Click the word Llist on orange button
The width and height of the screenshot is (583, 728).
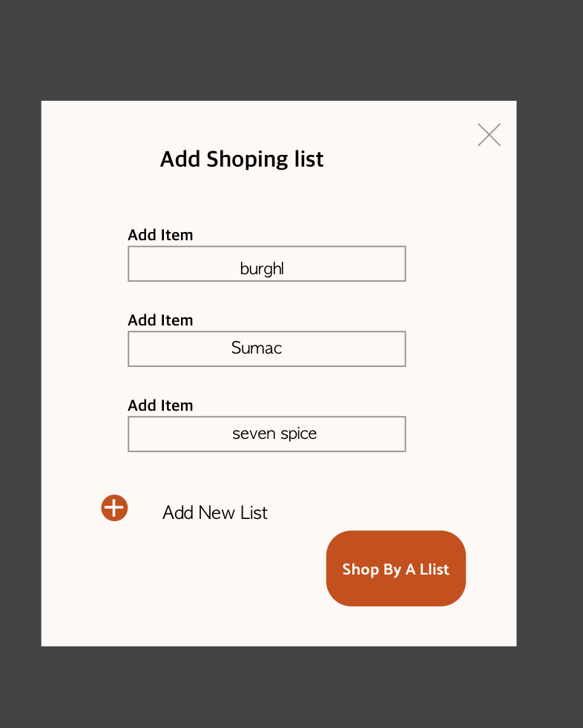tap(435, 569)
